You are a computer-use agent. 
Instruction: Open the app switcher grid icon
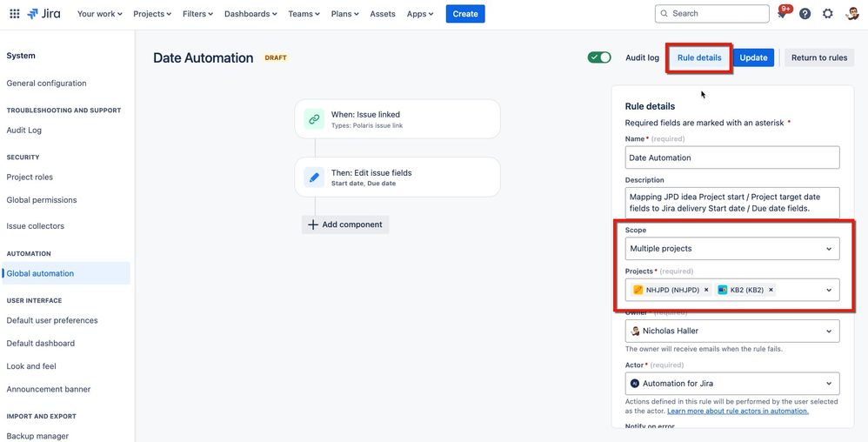(x=15, y=14)
